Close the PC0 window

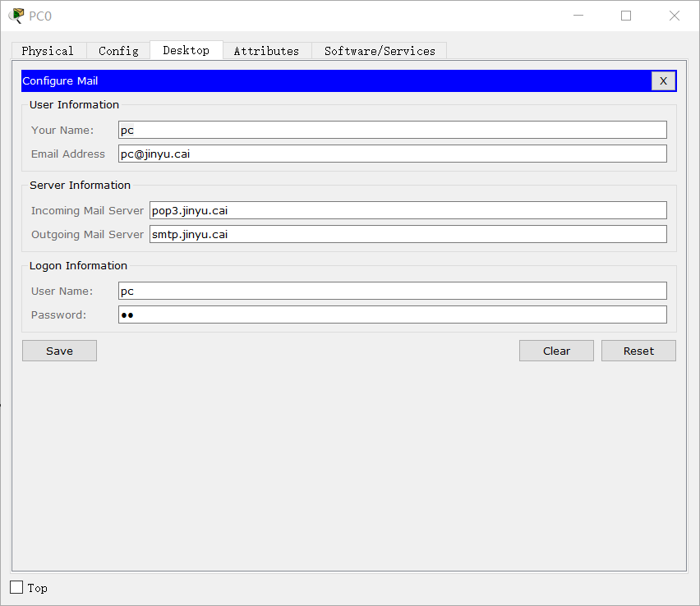[x=674, y=16]
